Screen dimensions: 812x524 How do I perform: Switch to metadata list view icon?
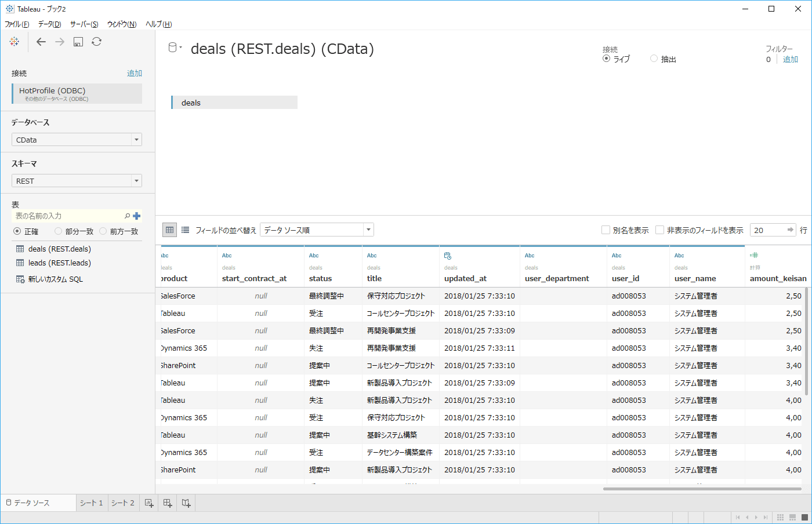pyautogui.click(x=185, y=230)
